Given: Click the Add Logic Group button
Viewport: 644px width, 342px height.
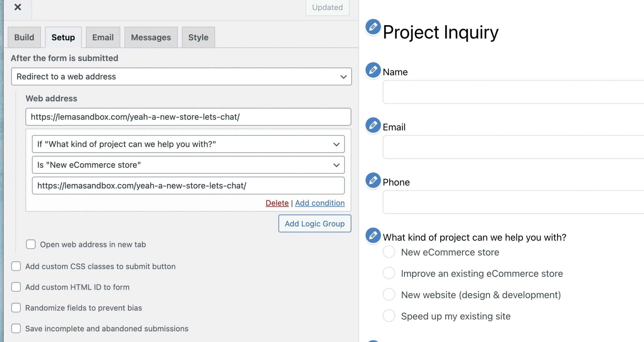Looking at the screenshot, I should coord(314,224).
